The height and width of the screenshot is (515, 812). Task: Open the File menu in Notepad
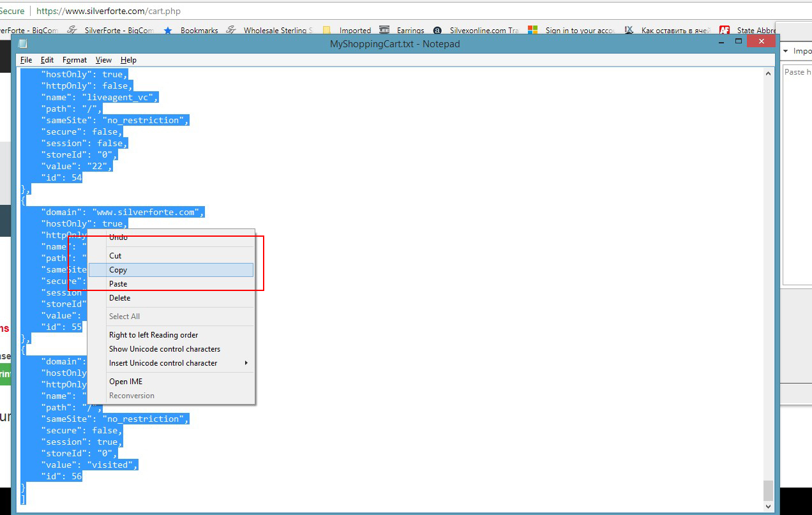tap(26, 60)
